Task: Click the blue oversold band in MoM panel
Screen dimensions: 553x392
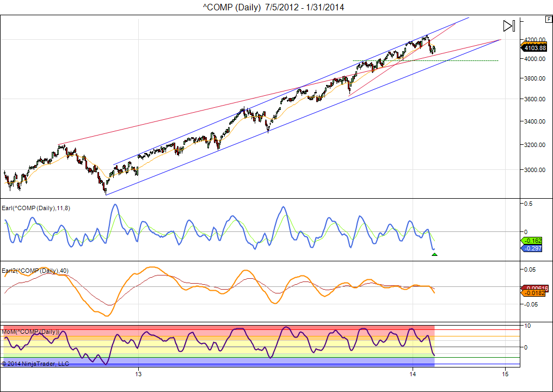Action: pyautogui.click(x=218, y=362)
